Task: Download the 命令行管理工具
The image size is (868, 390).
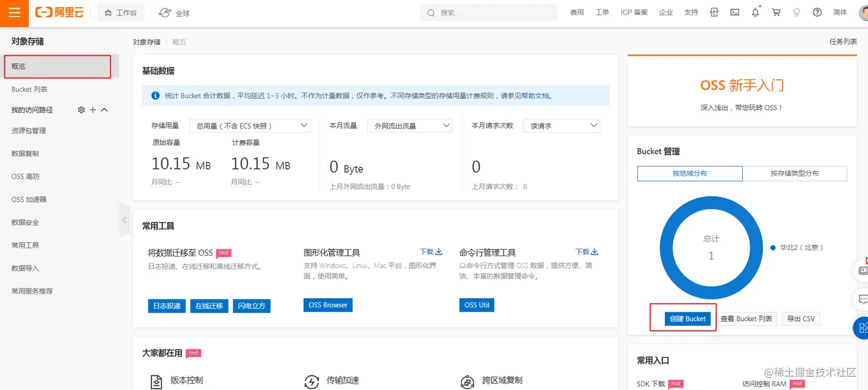Action: tap(587, 252)
